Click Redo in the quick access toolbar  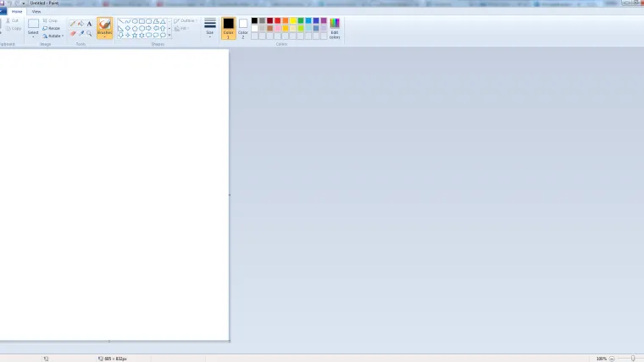click(17, 3)
